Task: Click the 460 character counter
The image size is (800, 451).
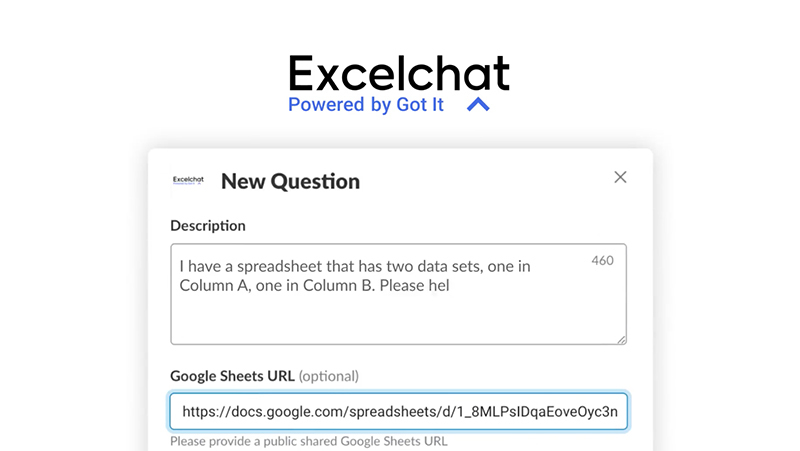Action: click(602, 261)
